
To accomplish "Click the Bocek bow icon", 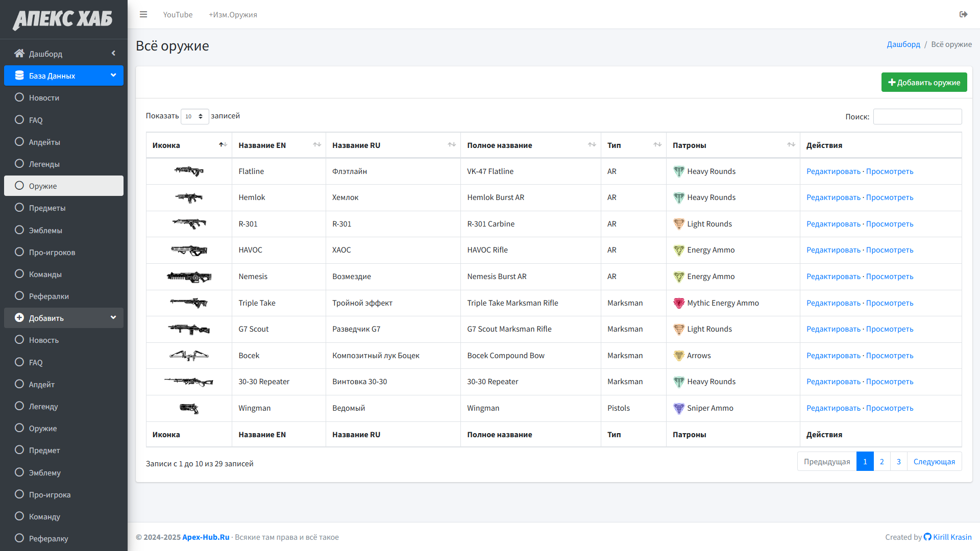I will click(189, 356).
